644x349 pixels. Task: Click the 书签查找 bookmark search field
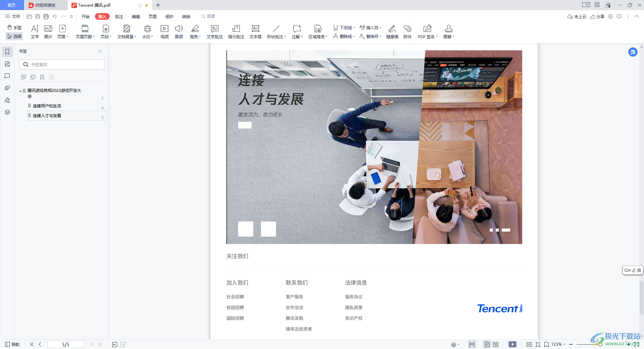click(62, 64)
